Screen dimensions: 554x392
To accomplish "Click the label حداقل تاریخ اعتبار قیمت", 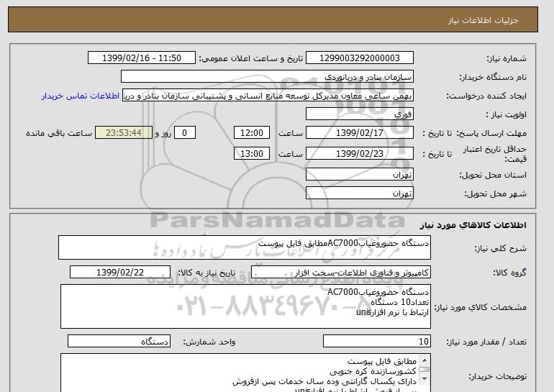I will pos(495,154).
